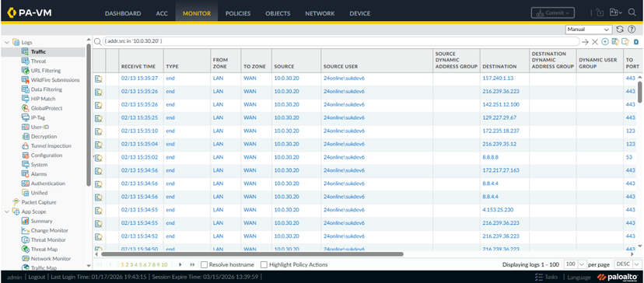644x283 pixels.
Task: Change the 100 per page dropdown
Action: 576,264
